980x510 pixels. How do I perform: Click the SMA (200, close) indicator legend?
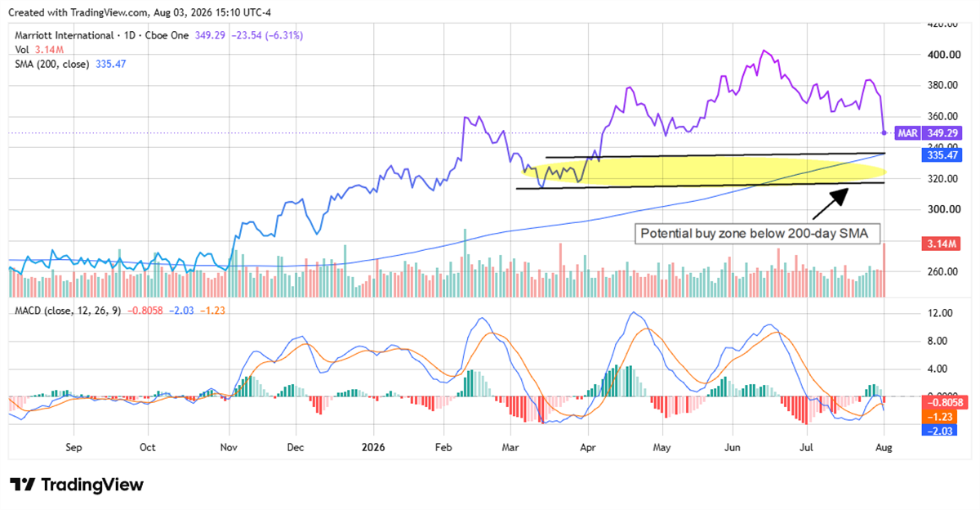(x=53, y=62)
